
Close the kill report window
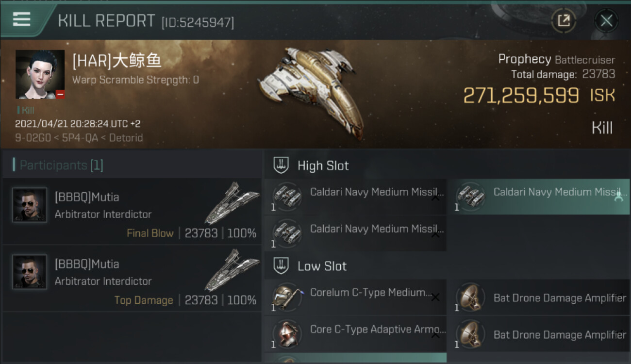(606, 21)
